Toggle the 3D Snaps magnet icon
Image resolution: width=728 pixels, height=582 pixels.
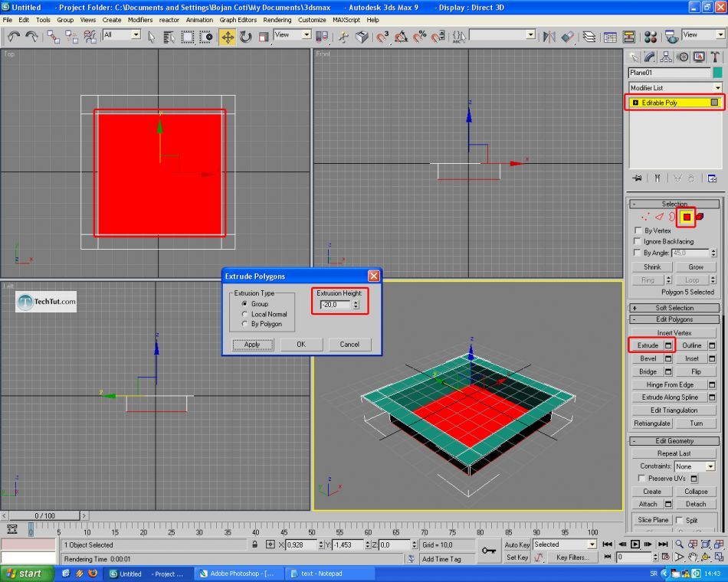[382, 37]
